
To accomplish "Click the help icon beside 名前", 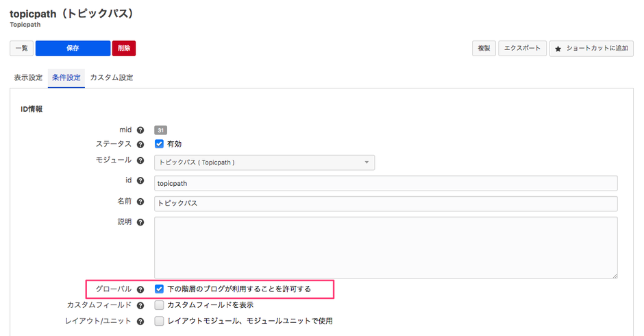I will 140,202.
